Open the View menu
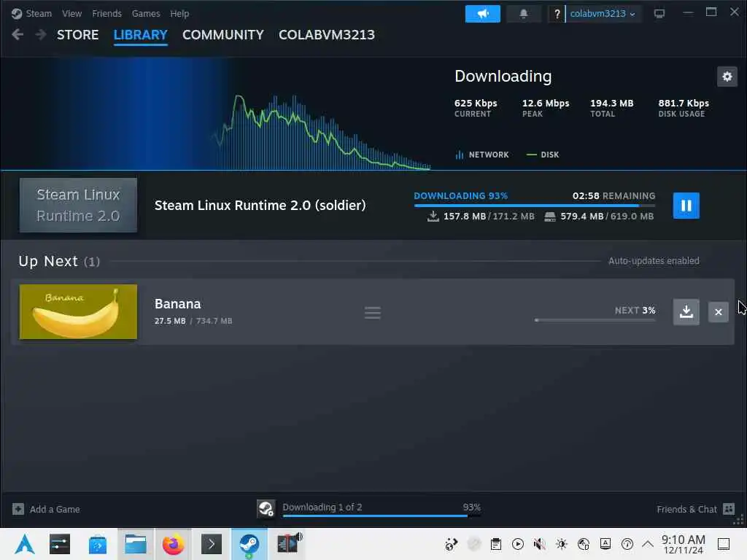The height and width of the screenshot is (560, 747). click(x=72, y=14)
